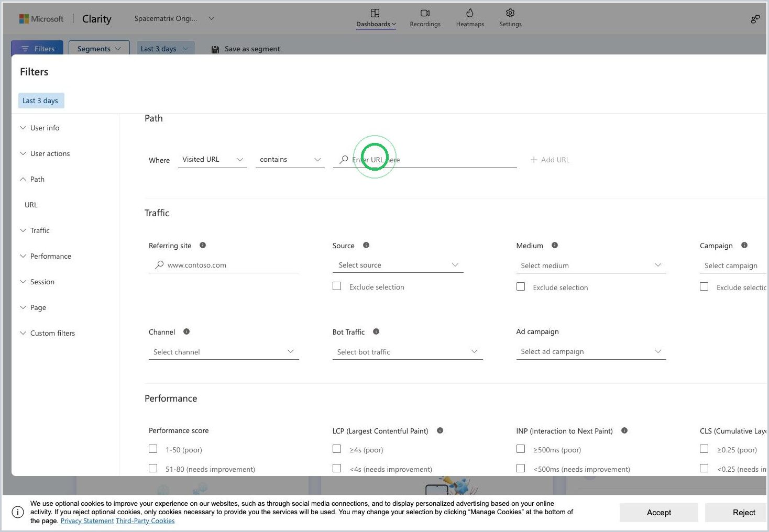Click the Add URL button

click(550, 160)
